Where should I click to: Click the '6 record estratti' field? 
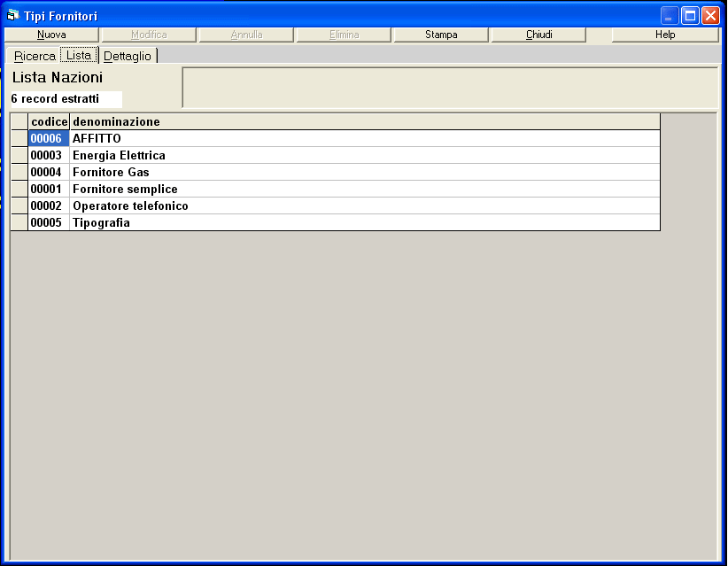(66, 99)
